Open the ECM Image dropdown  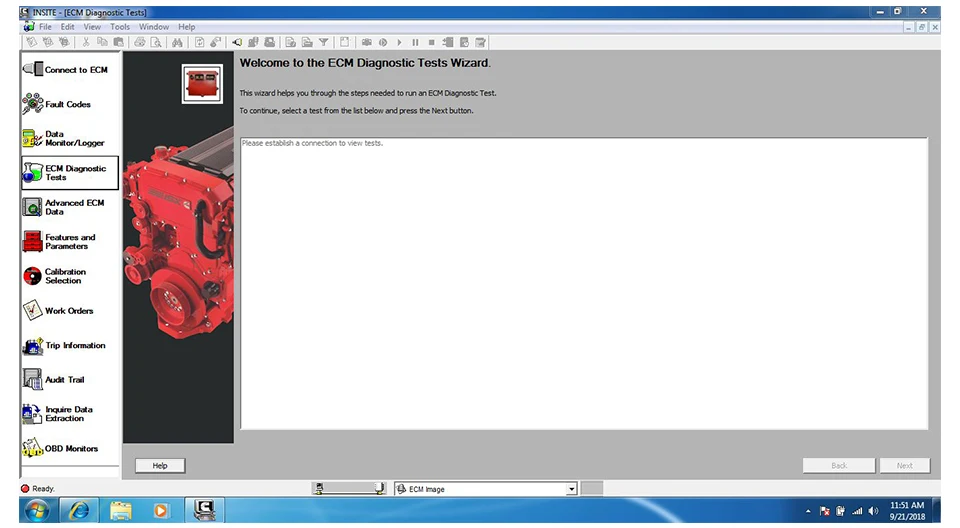(571, 489)
